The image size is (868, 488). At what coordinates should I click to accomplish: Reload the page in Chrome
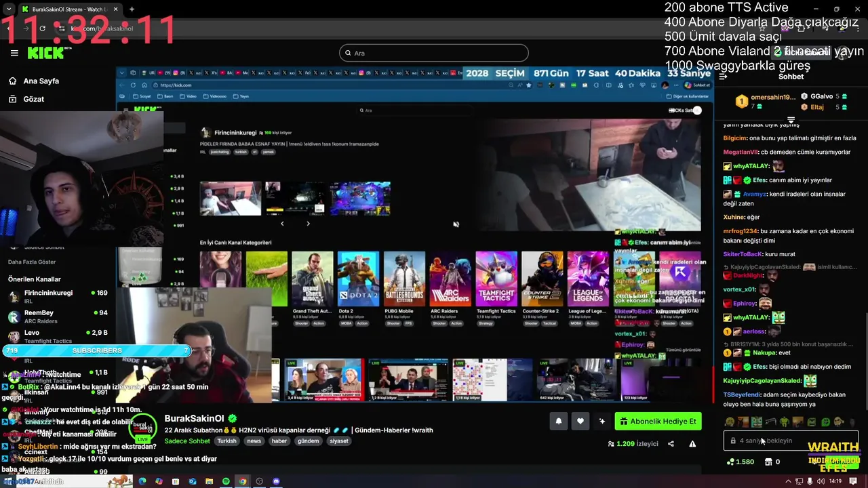(42, 28)
